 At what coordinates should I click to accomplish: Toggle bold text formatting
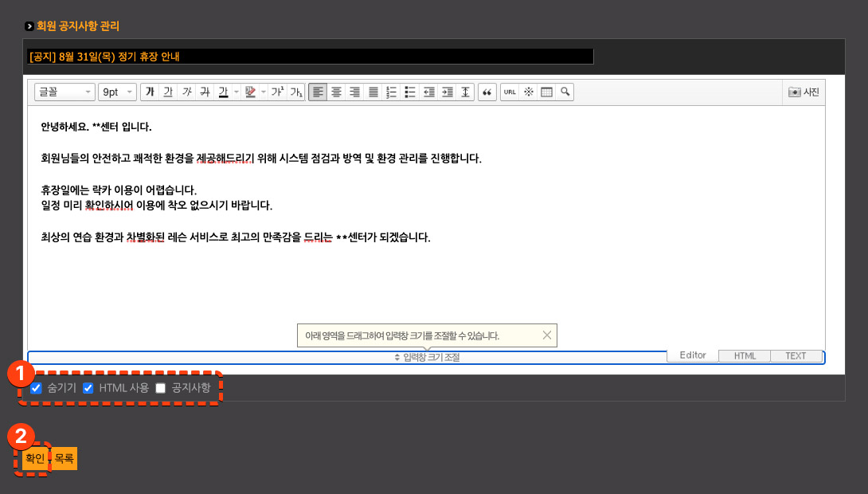(150, 92)
